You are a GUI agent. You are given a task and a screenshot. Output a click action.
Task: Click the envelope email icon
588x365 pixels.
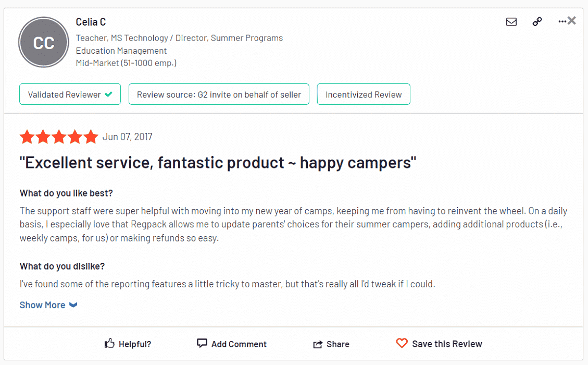click(x=511, y=22)
